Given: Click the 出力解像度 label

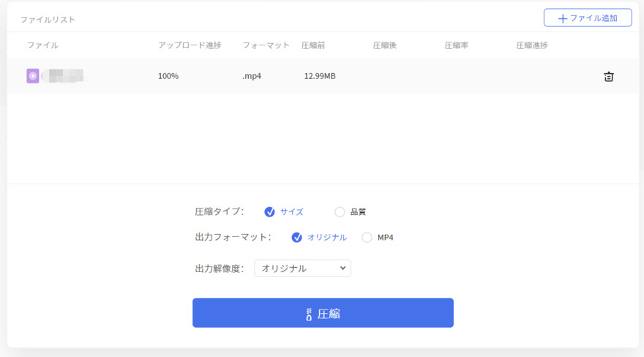Looking at the screenshot, I should coord(220,268).
